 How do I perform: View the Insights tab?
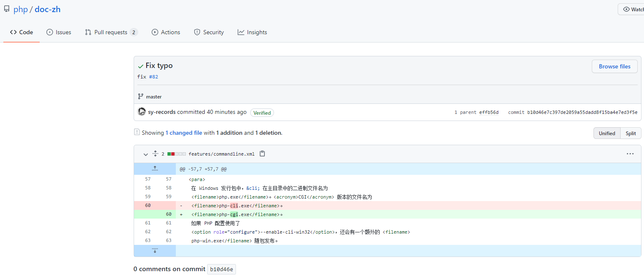pos(252,32)
